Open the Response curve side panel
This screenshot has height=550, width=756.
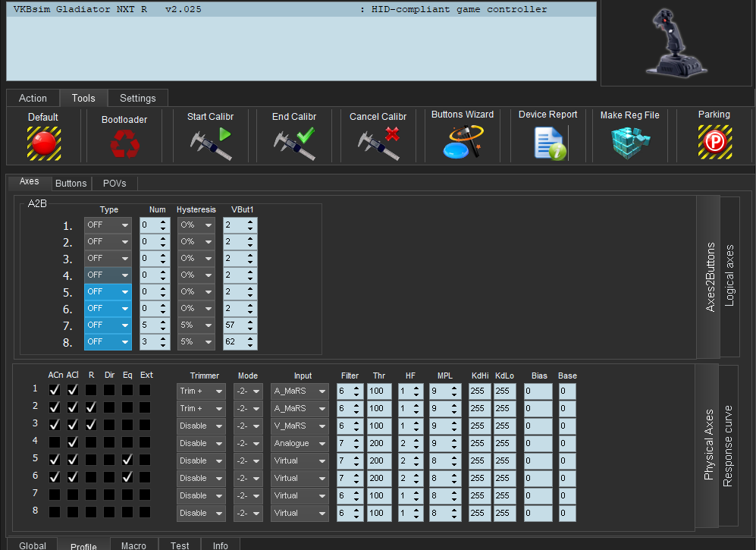click(728, 445)
